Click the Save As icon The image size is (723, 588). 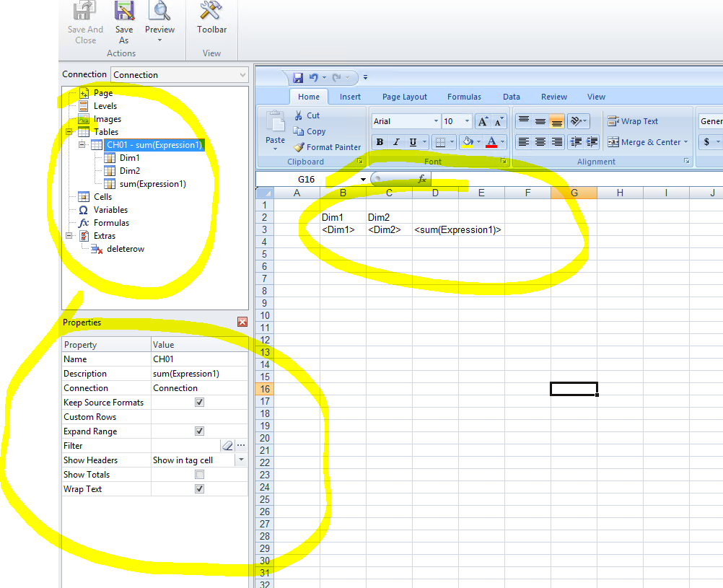(x=124, y=20)
